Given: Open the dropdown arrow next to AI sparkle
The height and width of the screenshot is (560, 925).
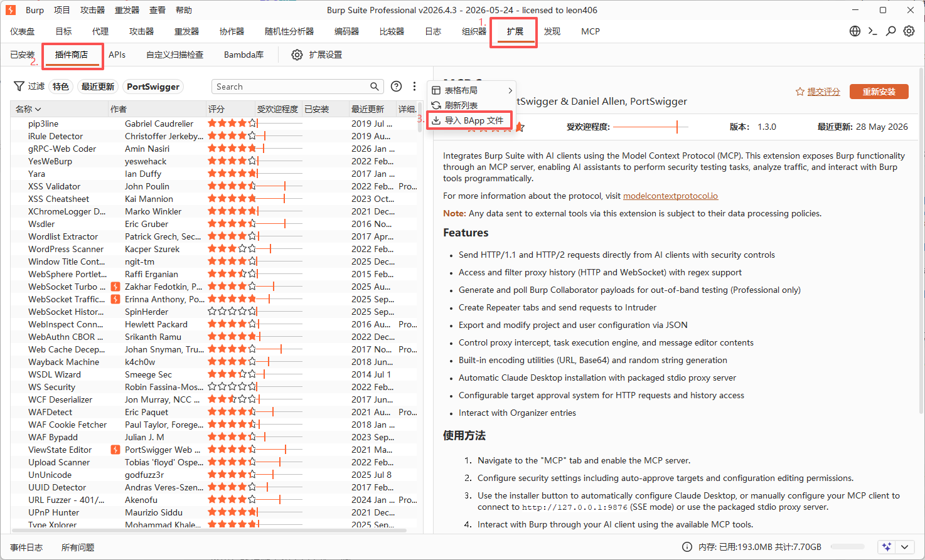Looking at the screenshot, I should click(904, 547).
